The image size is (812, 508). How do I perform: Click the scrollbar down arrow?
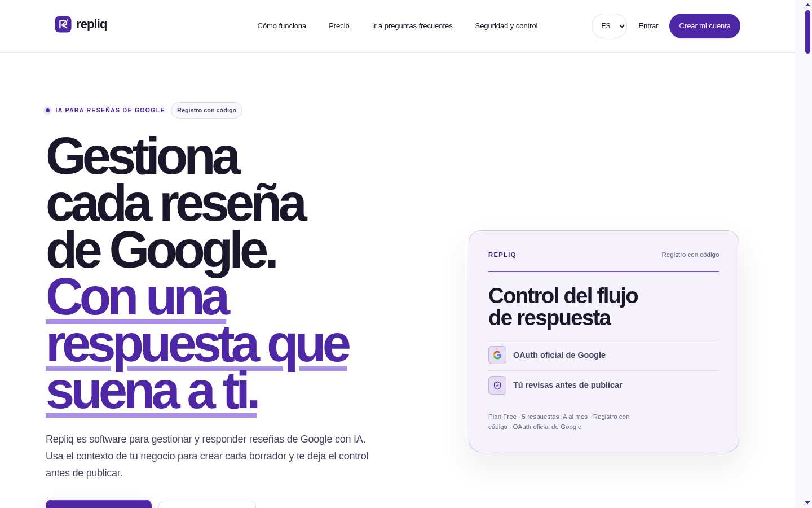click(807, 502)
